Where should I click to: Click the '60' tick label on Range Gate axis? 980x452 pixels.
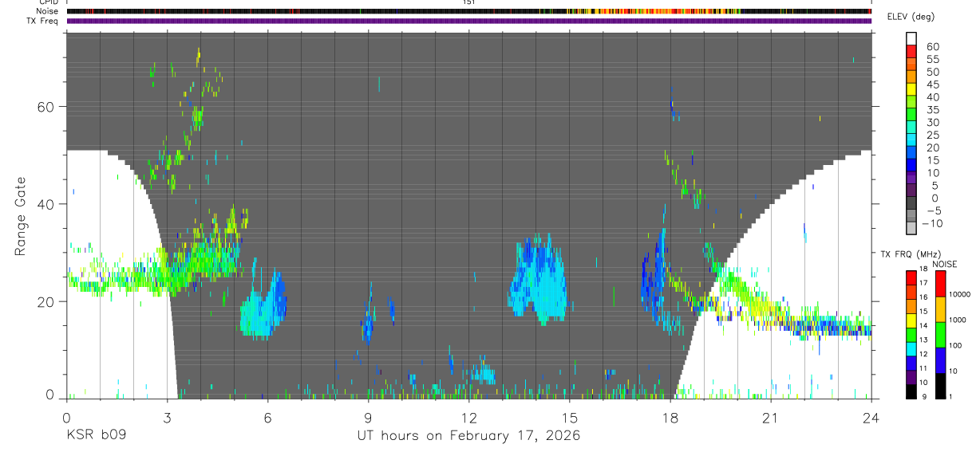coord(46,107)
